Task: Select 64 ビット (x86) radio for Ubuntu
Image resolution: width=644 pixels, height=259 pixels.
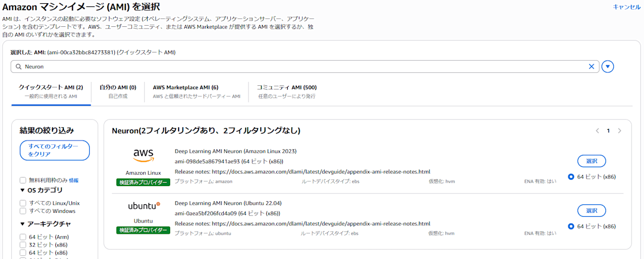Action: (x=571, y=226)
